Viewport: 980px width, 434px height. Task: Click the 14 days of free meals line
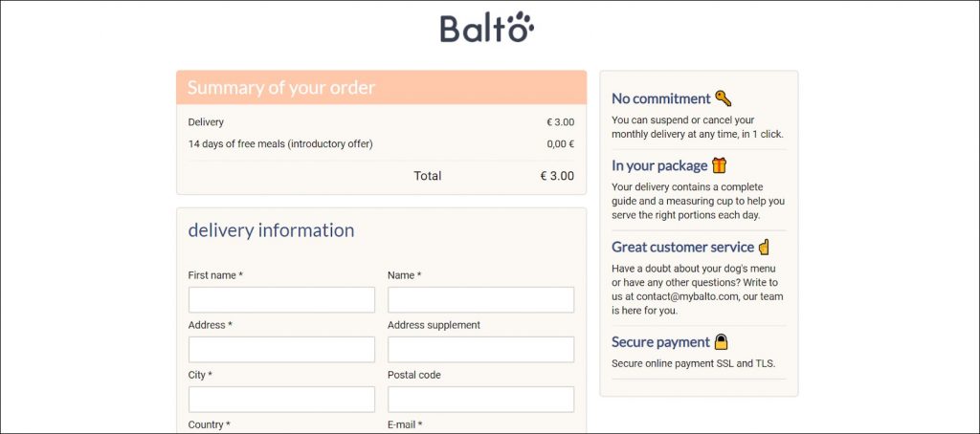coord(280,144)
